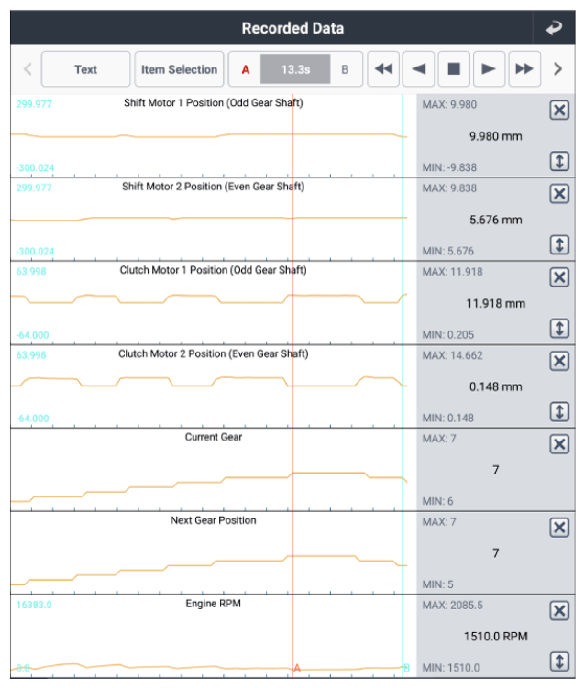This screenshot has height=688, width=585.
Task: Expand Shift Motor 2 Position graph vertically
Action: point(559,245)
